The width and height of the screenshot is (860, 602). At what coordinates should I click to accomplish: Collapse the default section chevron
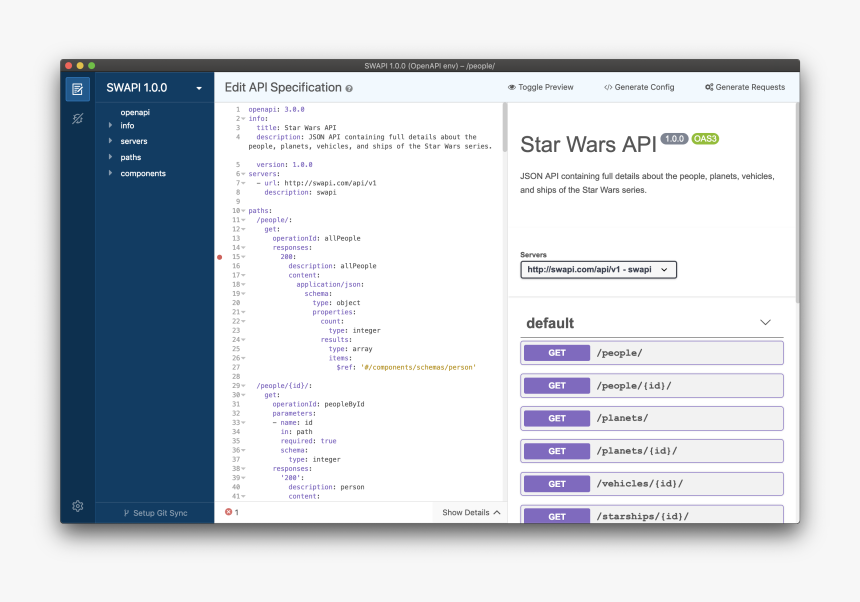click(x=765, y=322)
